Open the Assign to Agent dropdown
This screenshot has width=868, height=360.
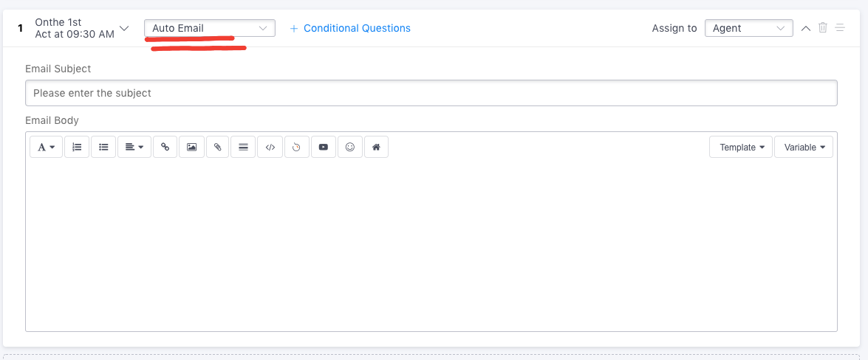(x=749, y=28)
